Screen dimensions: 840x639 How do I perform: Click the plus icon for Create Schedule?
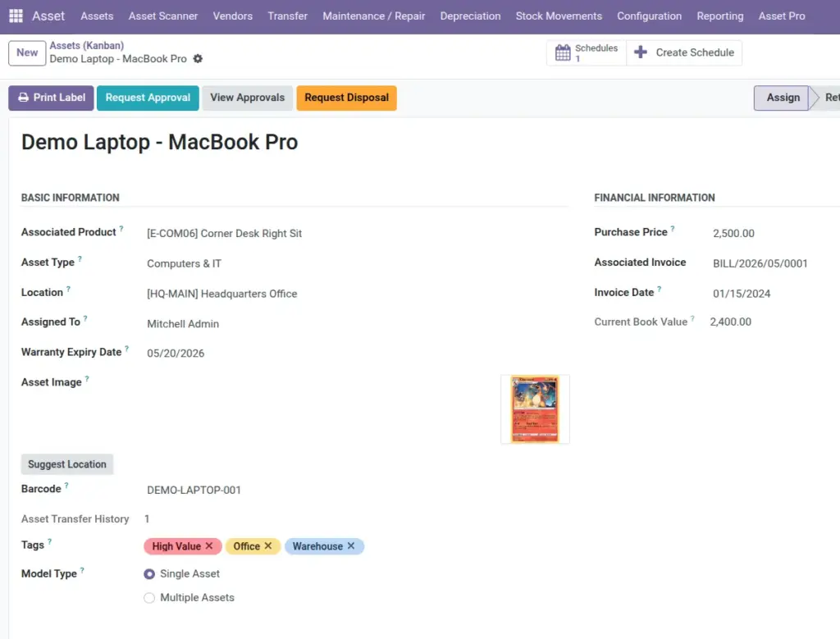[640, 52]
